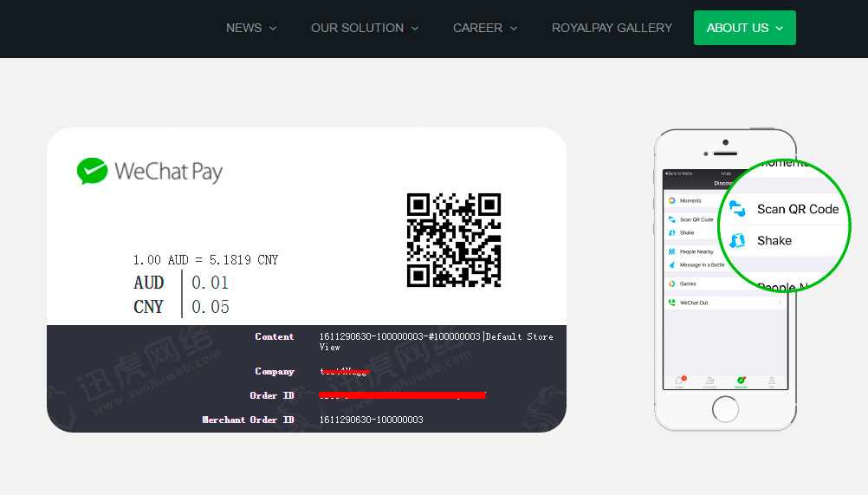Tap the Chats tab icon on phone
Viewport: 868px width, 495px height.
pyautogui.click(x=680, y=381)
